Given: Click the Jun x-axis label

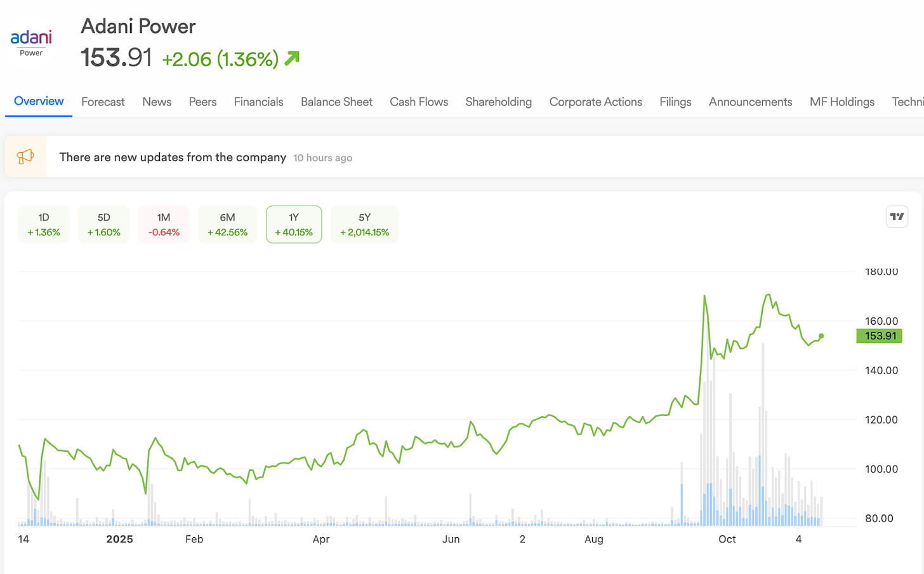Looking at the screenshot, I should (x=451, y=539).
